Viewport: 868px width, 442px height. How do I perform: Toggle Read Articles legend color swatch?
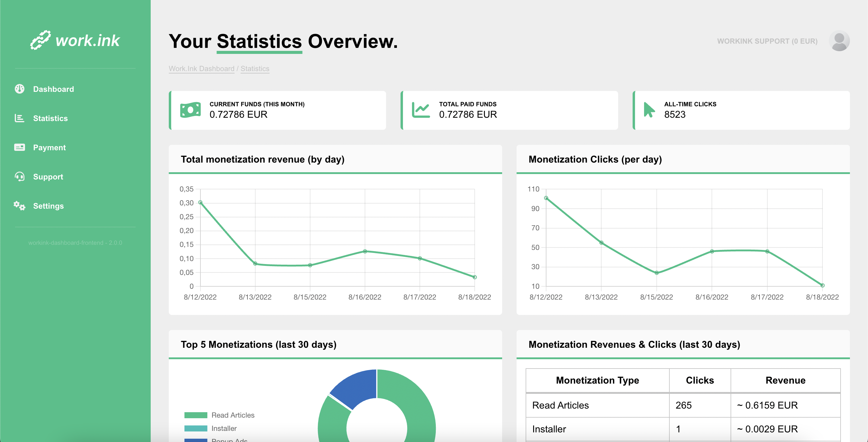point(196,415)
